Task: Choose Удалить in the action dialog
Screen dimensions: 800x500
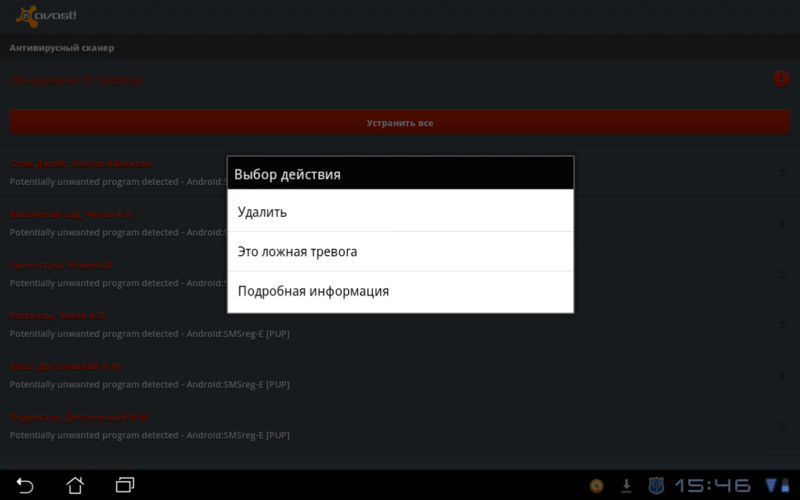Action: [401, 211]
